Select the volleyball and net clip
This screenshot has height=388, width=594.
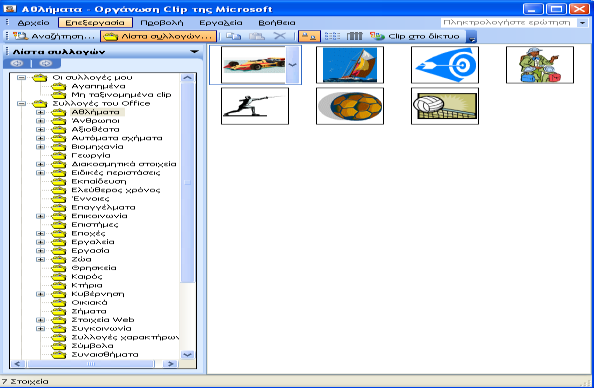445,106
